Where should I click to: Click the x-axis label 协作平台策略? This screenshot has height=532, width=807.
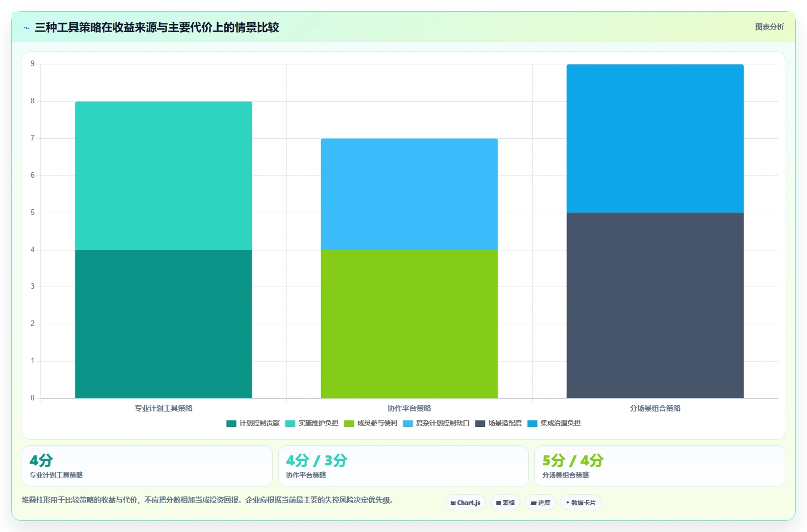pyautogui.click(x=409, y=408)
